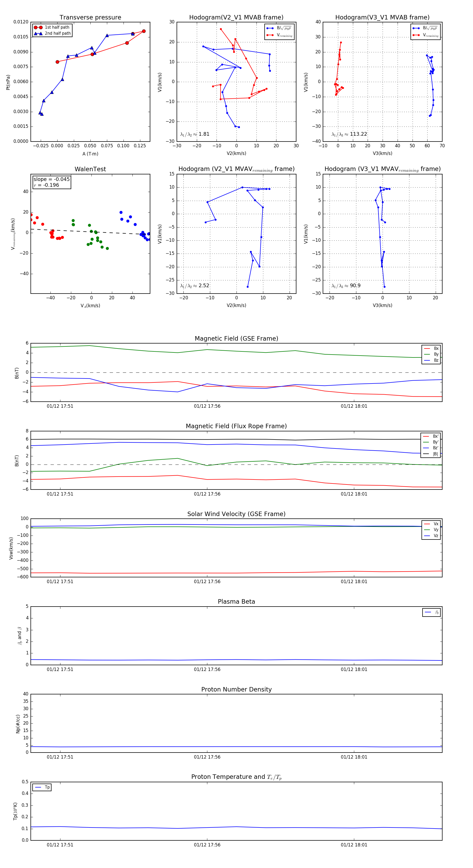Click the Tp legend in the temperature plot
473x868 pixels.
coord(42,788)
